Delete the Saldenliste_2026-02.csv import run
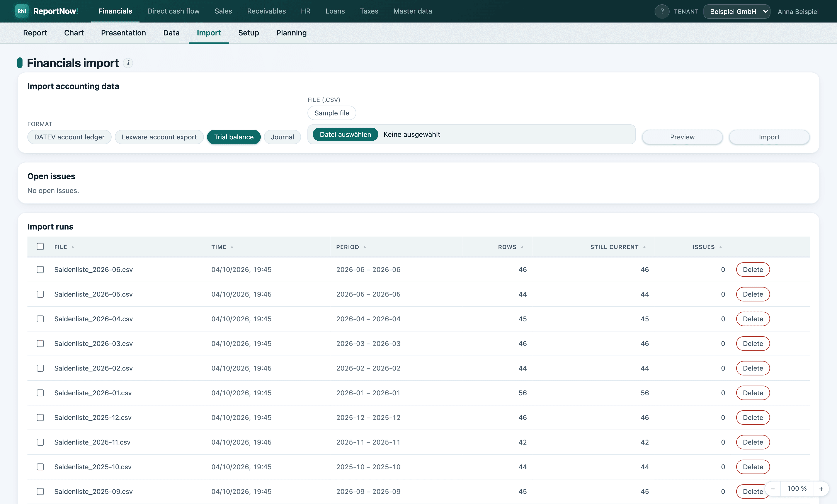Viewport: 837px width, 504px height. [x=753, y=368]
